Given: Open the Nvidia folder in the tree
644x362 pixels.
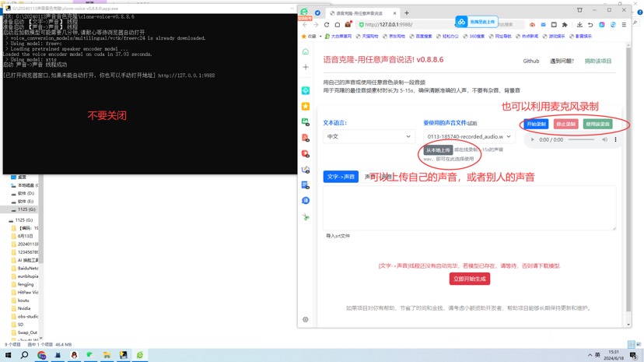Looking at the screenshot, I should (26, 308).
